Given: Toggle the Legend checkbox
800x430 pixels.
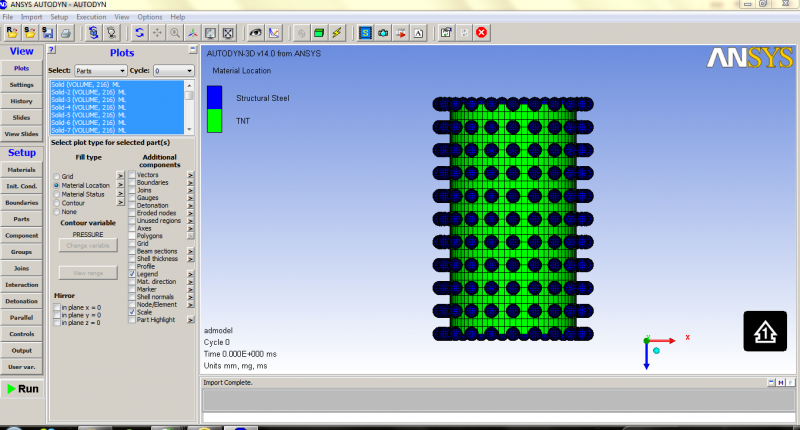Looking at the screenshot, I should pyautogui.click(x=132, y=274).
